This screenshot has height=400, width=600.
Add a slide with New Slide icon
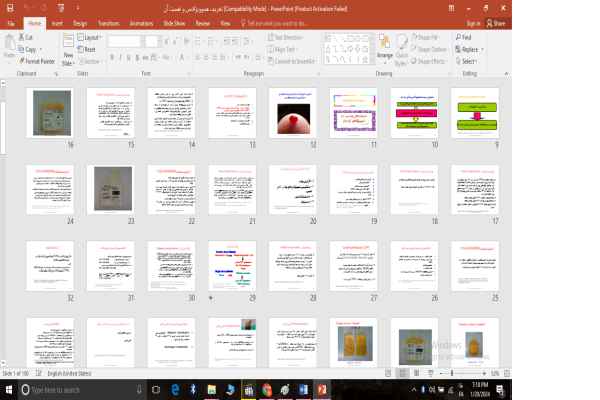coord(69,44)
